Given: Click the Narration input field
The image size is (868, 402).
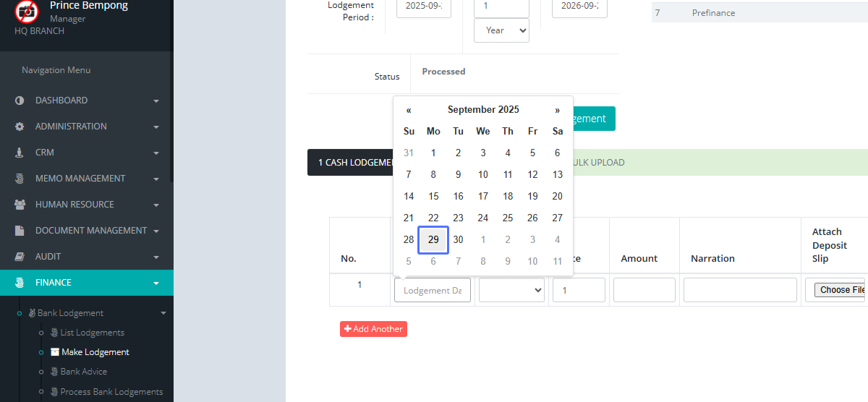Looking at the screenshot, I should 739,290.
